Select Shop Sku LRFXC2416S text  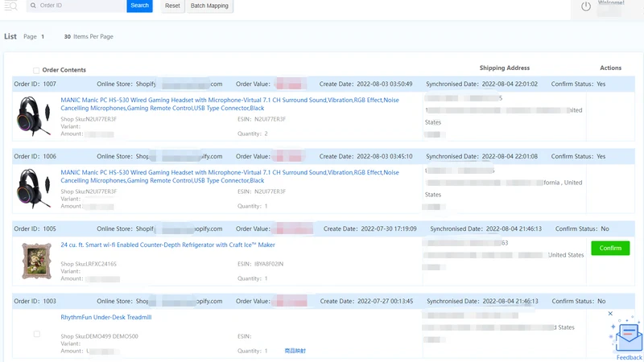click(x=89, y=264)
